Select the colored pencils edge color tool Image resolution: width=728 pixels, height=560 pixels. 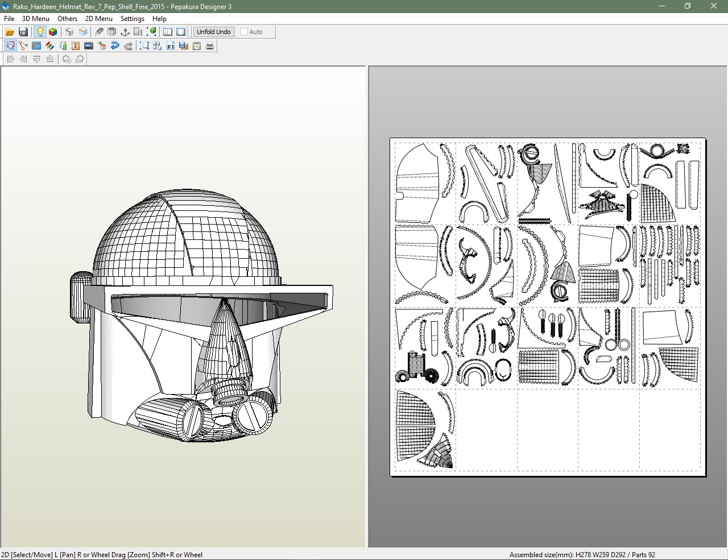pos(49,45)
